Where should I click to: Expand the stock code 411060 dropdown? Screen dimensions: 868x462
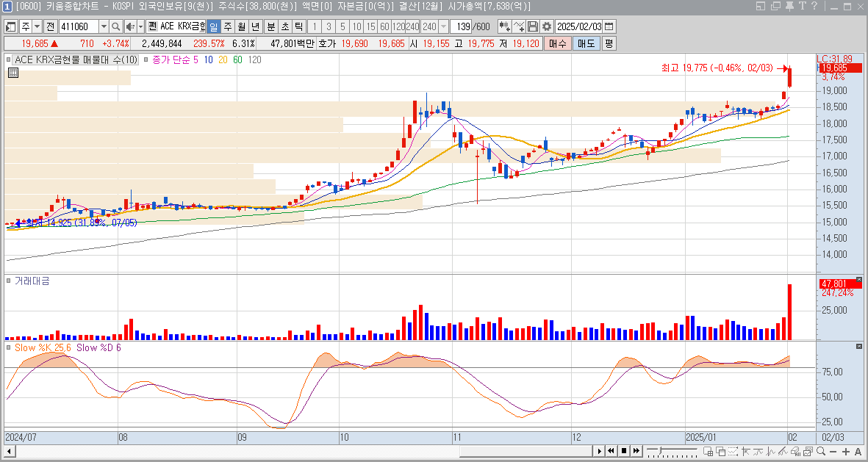coord(104,26)
